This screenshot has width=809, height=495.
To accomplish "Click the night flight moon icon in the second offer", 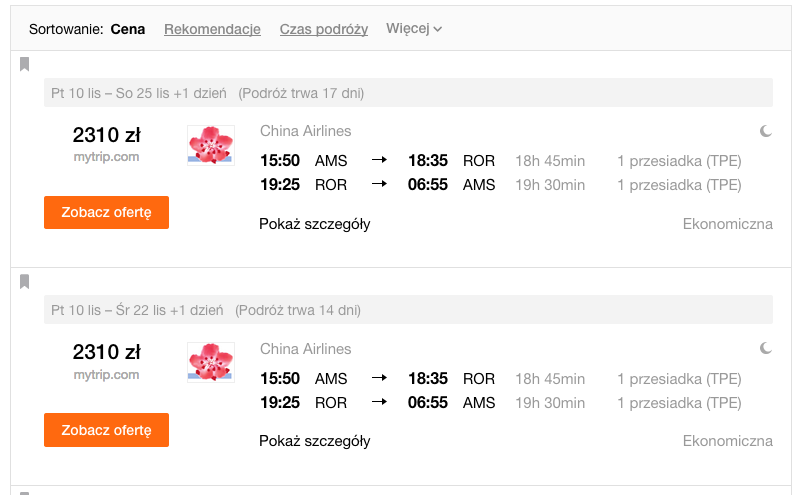I will click(766, 348).
